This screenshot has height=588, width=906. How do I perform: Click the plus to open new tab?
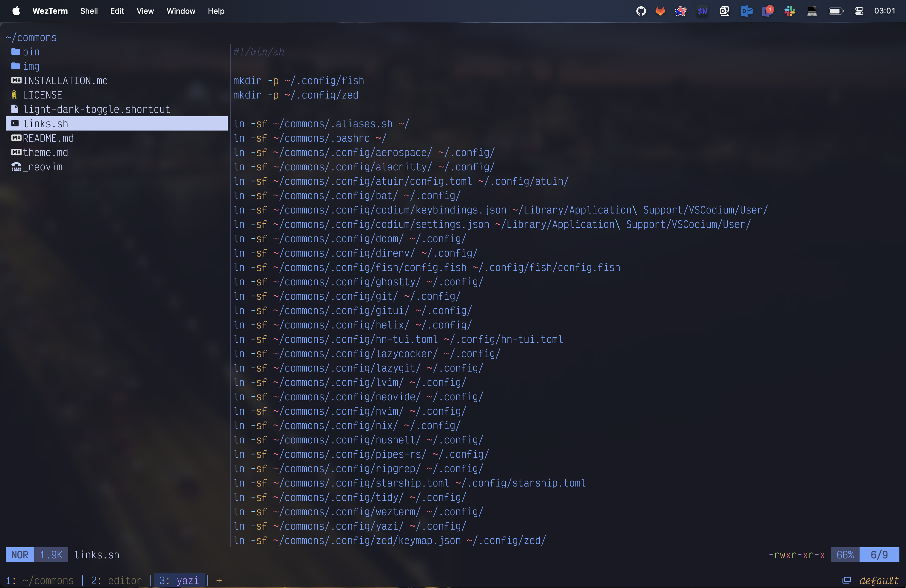(x=219, y=581)
